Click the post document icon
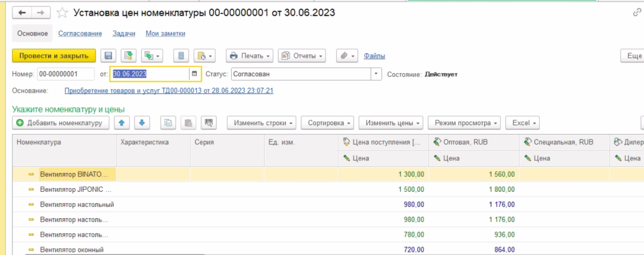Viewport: 644px width, 255px height. click(x=128, y=56)
